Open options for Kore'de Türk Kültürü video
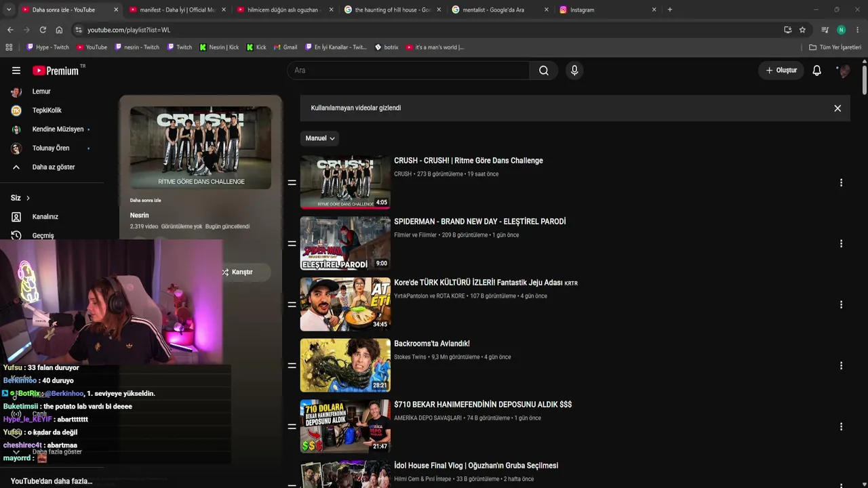This screenshot has width=868, height=488. click(x=841, y=304)
